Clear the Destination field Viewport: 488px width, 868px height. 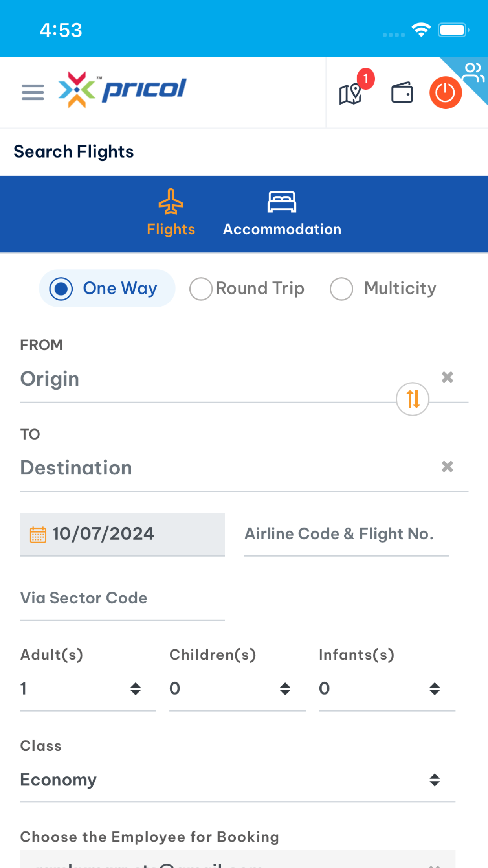[448, 467]
